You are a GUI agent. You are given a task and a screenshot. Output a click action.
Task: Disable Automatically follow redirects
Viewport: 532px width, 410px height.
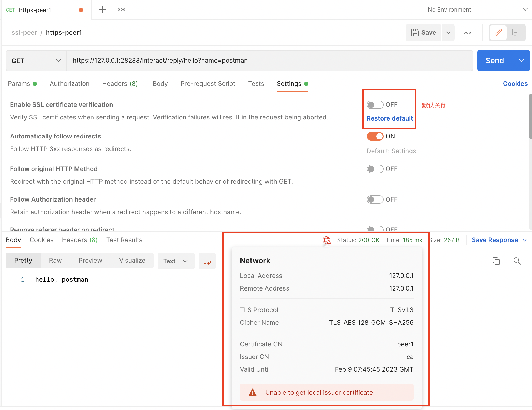(x=375, y=136)
